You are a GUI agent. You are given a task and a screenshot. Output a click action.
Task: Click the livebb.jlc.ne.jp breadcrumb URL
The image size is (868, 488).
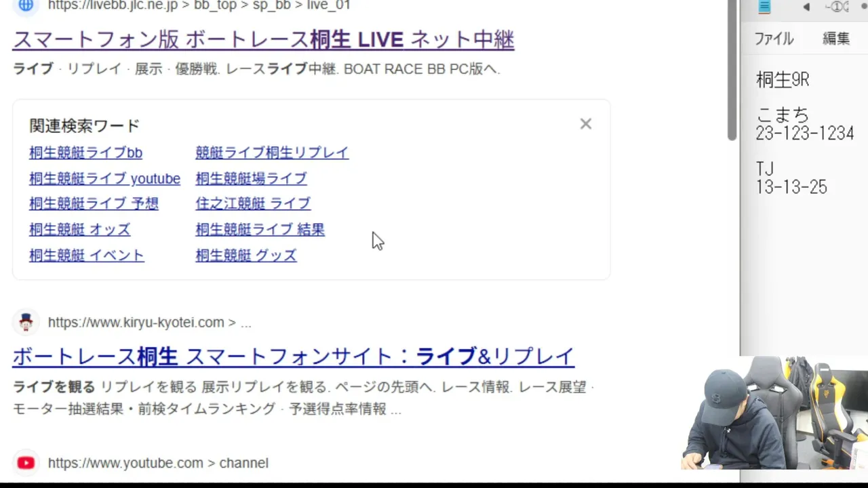(199, 5)
